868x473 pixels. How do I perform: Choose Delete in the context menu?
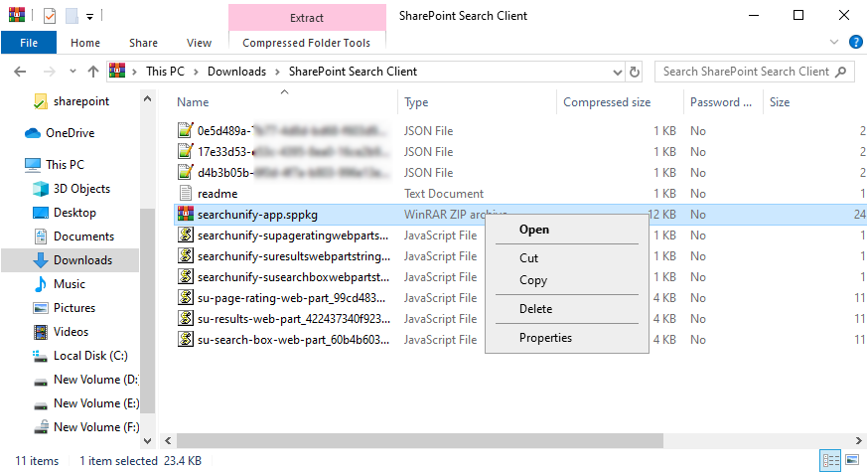pos(535,309)
